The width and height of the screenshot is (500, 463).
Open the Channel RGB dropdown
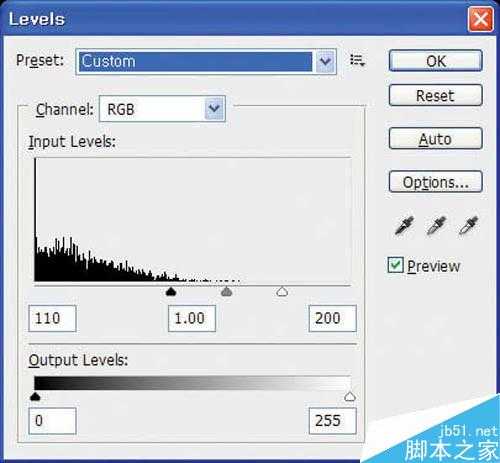click(162, 109)
